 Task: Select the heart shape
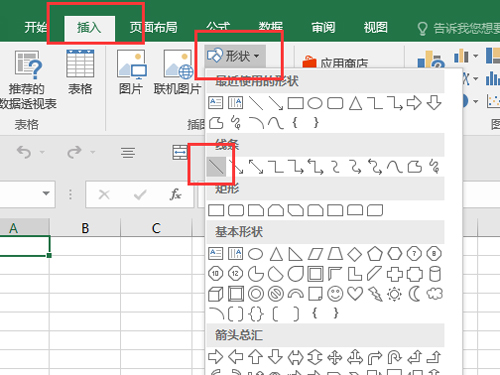(x=355, y=294)
